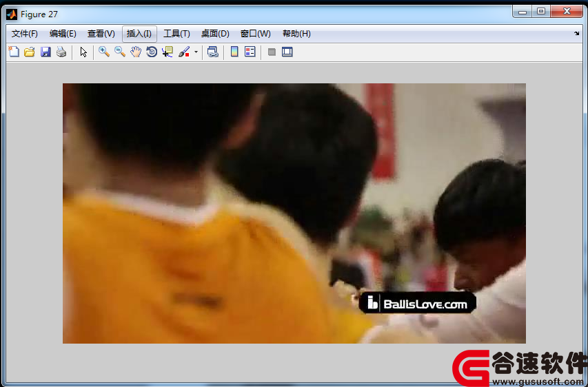This screenshot has height=387, width=588.
Task: Maximize the Figure 27 window
Action: (x=541, y=12)
